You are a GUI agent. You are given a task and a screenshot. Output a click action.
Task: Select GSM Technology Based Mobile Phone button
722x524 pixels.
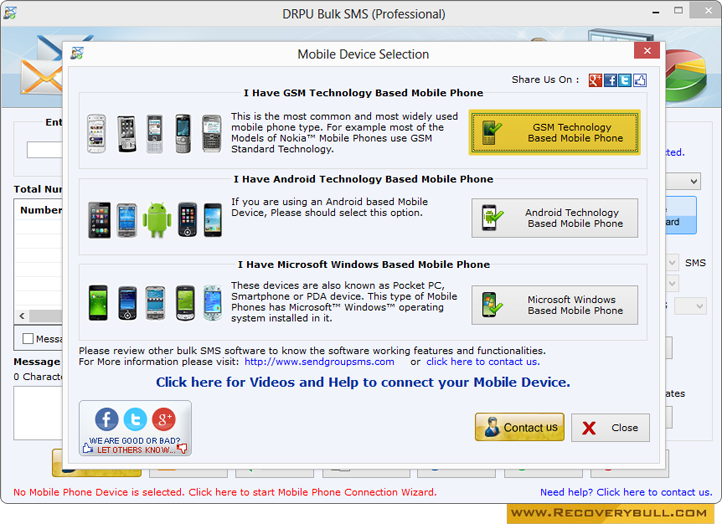(x=554, y=133)
